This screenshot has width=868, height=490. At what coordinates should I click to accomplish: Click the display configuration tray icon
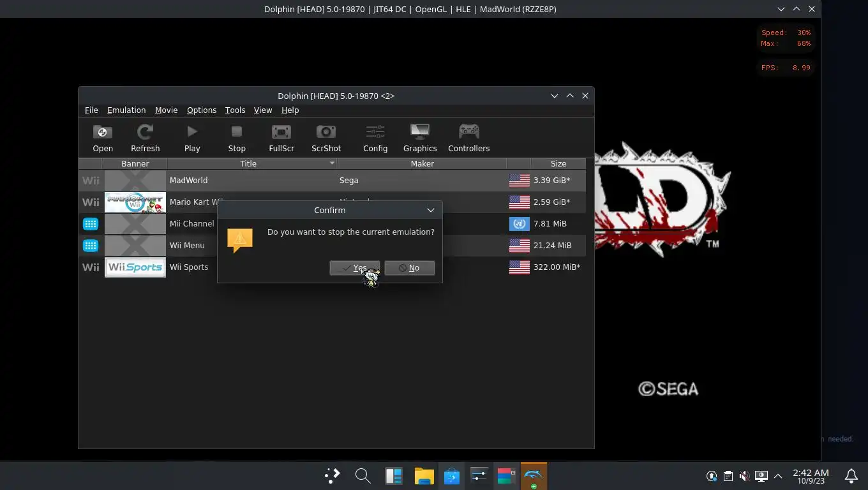761,476
